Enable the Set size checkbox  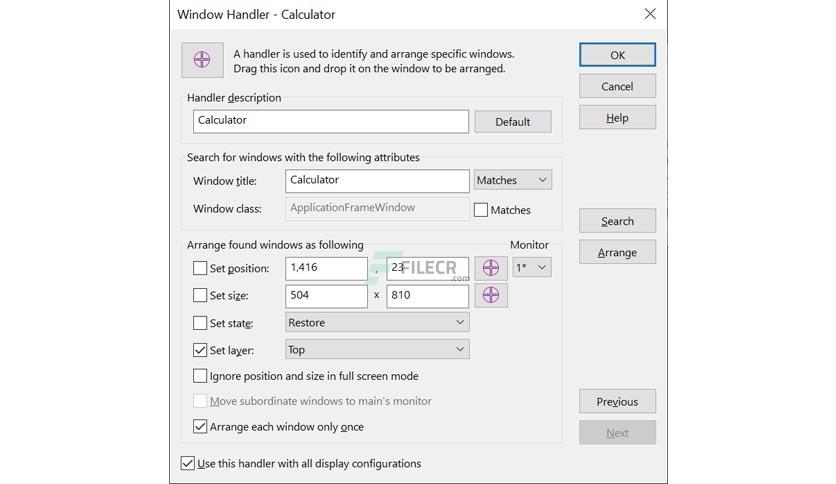[x=200, y=295]
